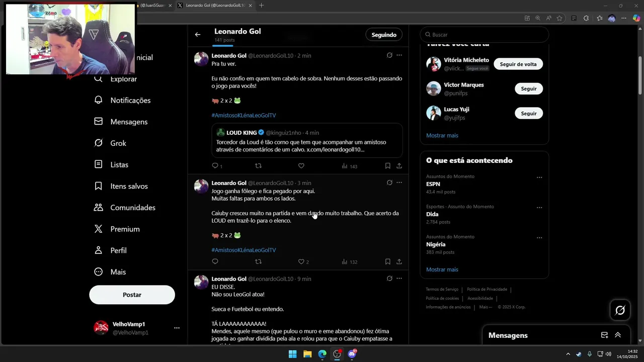Add page to favorites with star icon
The height and width of the screenshot is (362, 644).
coord(559,18)
